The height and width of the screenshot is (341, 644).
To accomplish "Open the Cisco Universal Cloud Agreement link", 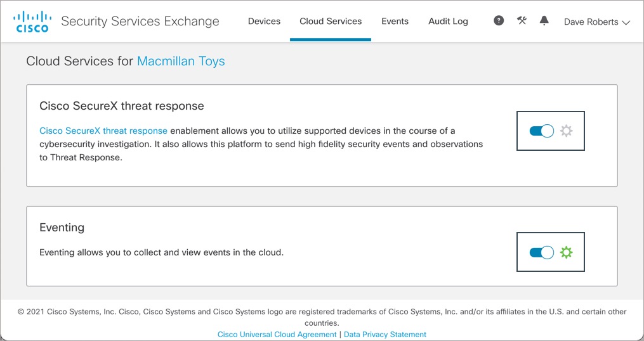I will click(277, 335).
